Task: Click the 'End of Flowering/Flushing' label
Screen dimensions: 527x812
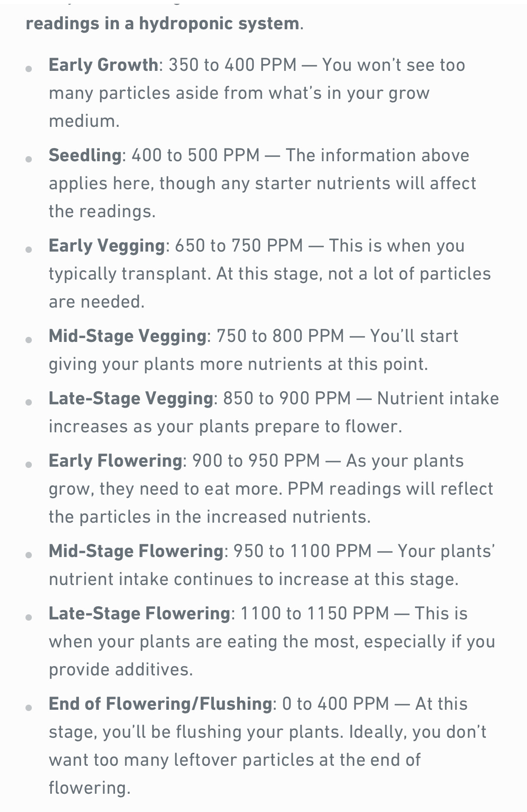Action: click(160, 704)
